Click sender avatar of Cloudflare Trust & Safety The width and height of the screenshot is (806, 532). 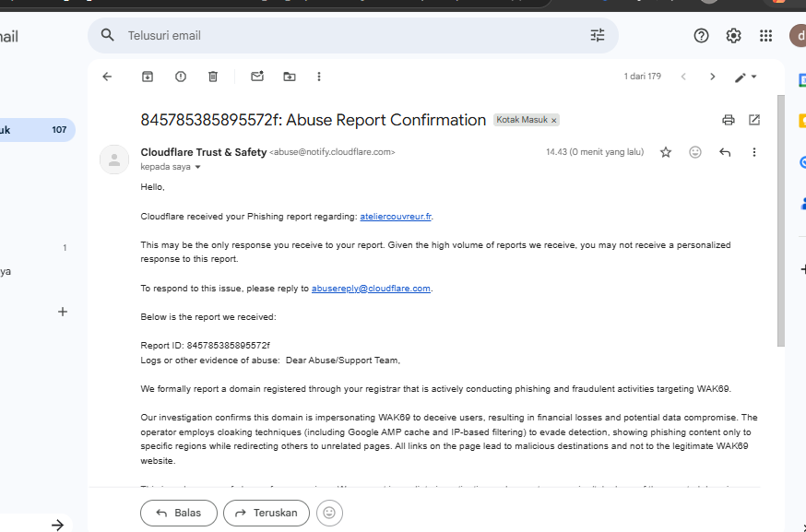(114, 160)
